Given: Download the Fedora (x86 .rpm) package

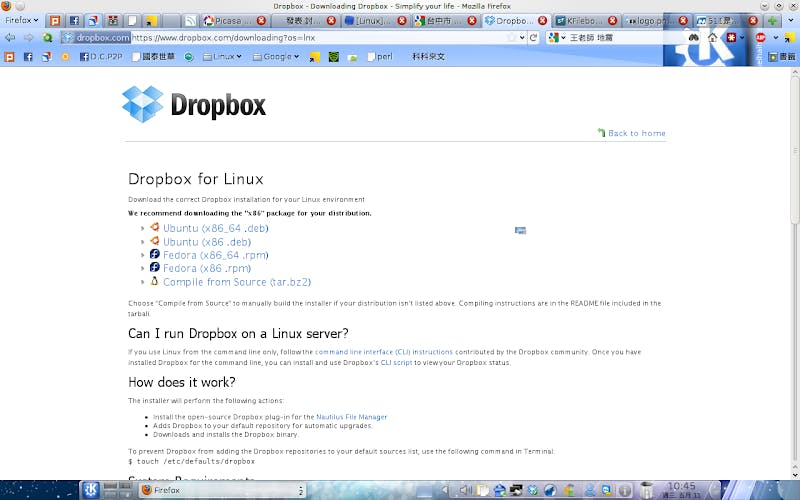Looking at the screenshot, I should click(x=207, y=268).
